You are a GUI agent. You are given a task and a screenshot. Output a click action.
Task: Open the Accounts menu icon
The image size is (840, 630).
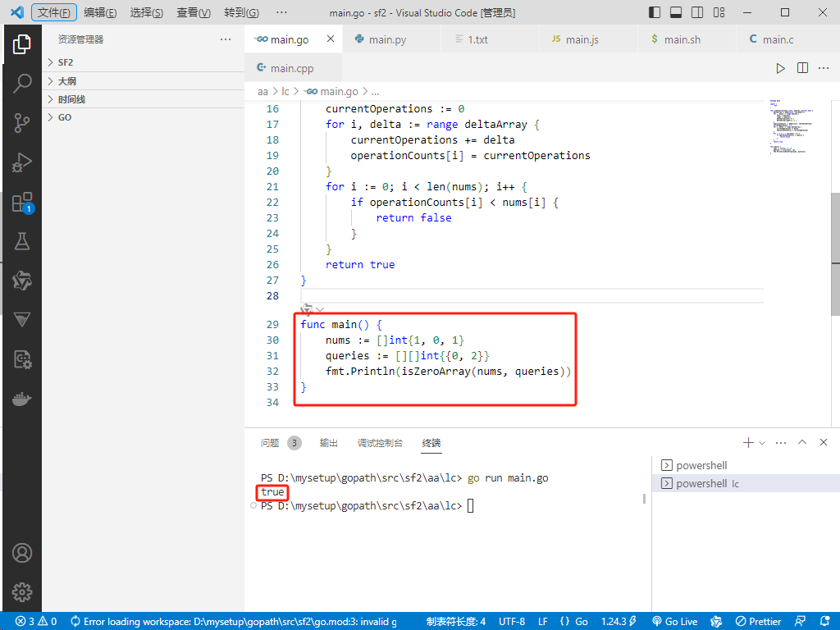(22, 553)
